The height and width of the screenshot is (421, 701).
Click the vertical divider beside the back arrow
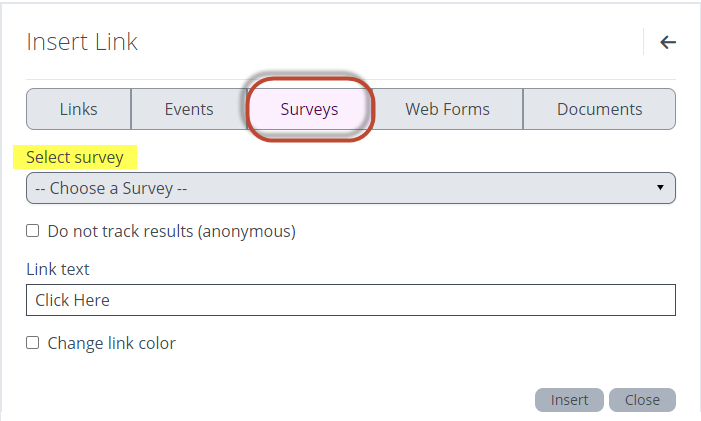click(x=644, y=42)
